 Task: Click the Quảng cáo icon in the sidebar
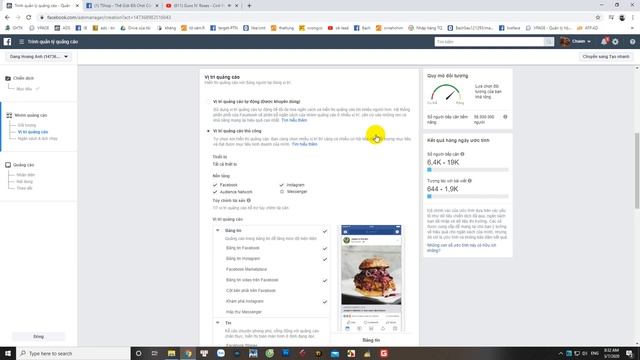[8, 165]
